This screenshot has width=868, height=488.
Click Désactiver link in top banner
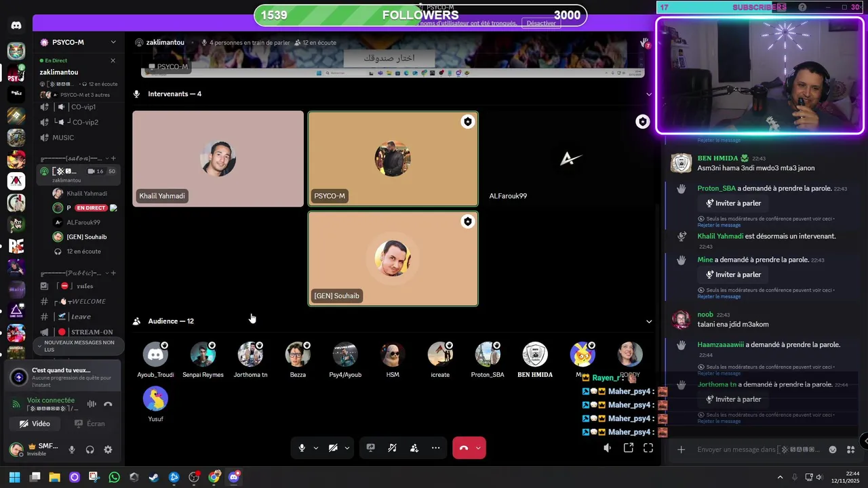tap(541, 23)
